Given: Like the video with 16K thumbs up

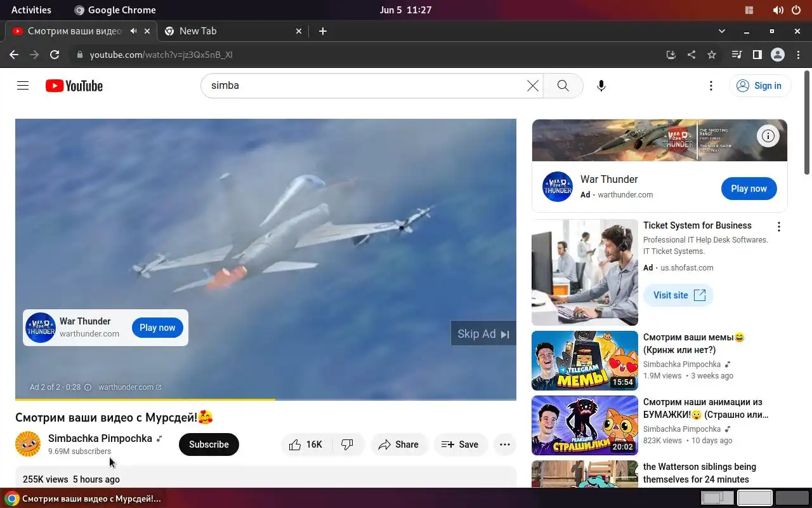Looking at the screenshot, I should 306,444.
